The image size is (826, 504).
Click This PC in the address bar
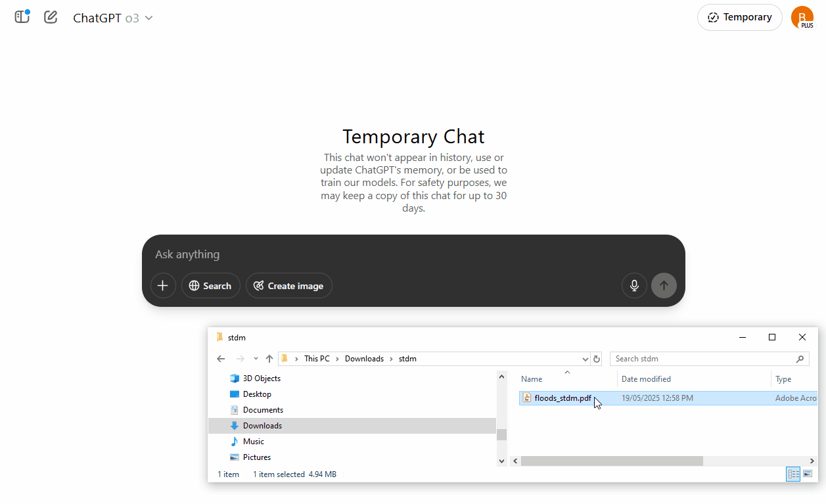click(317, 359)
